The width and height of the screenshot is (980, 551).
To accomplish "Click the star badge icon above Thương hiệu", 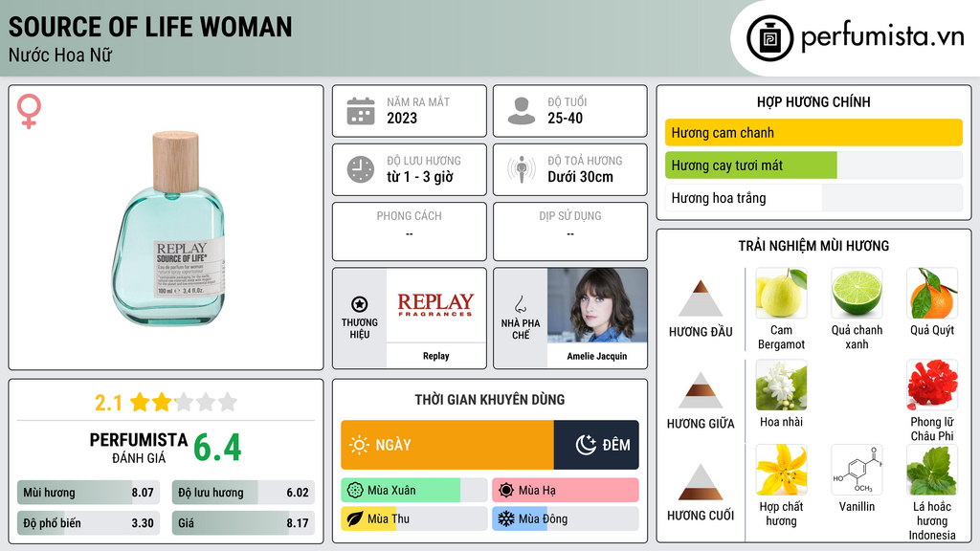I will click(x=360, y=304).
